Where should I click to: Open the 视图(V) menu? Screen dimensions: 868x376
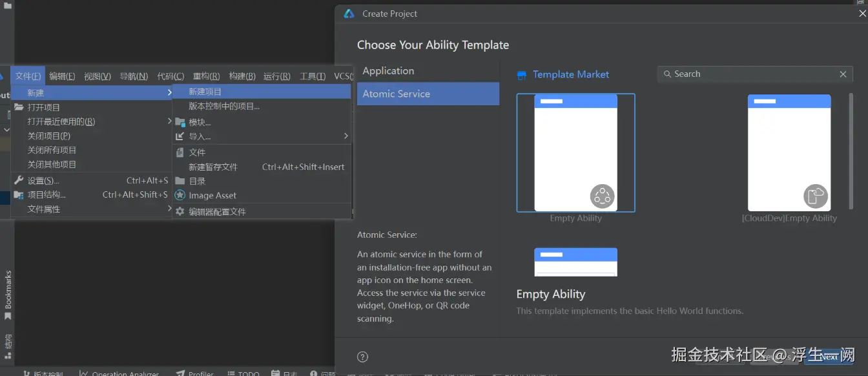[98, 76]
